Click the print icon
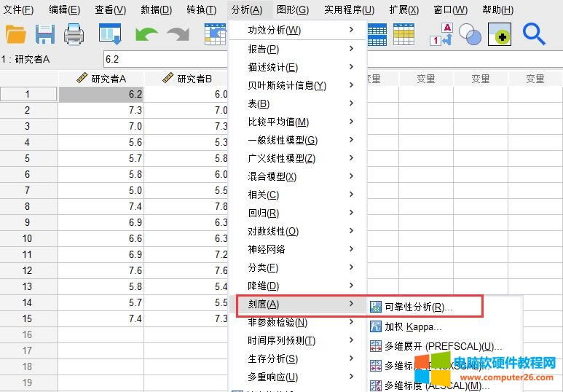The width and height of the screenshot is (563, 392). (74, 34)
